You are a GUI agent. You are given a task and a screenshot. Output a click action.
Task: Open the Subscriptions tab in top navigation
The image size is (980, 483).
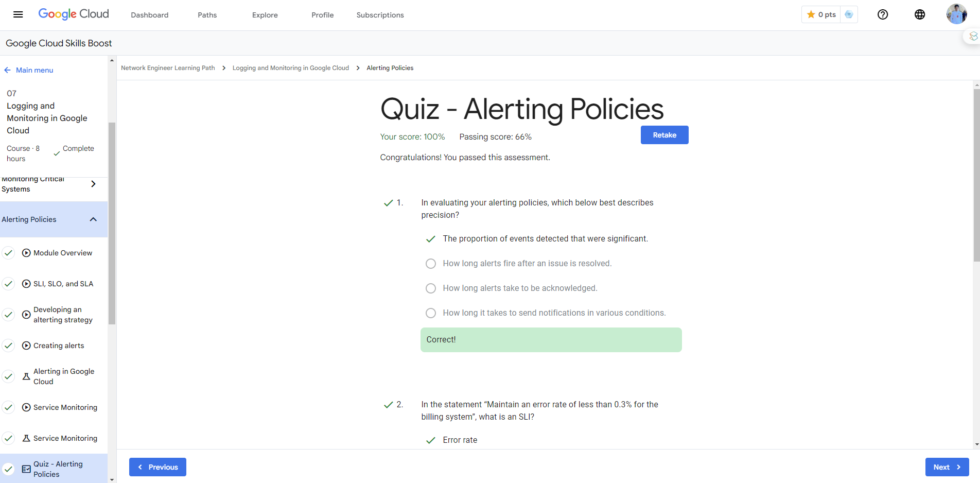tap(380, 15)
